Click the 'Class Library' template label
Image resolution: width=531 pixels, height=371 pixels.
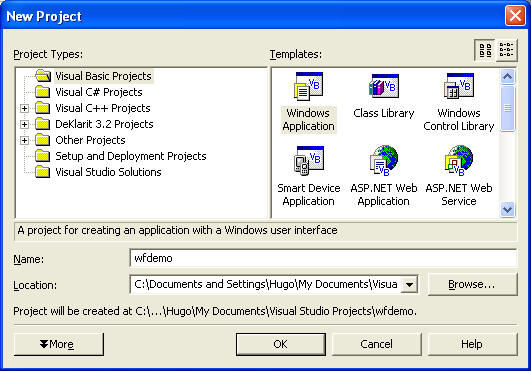384,113
